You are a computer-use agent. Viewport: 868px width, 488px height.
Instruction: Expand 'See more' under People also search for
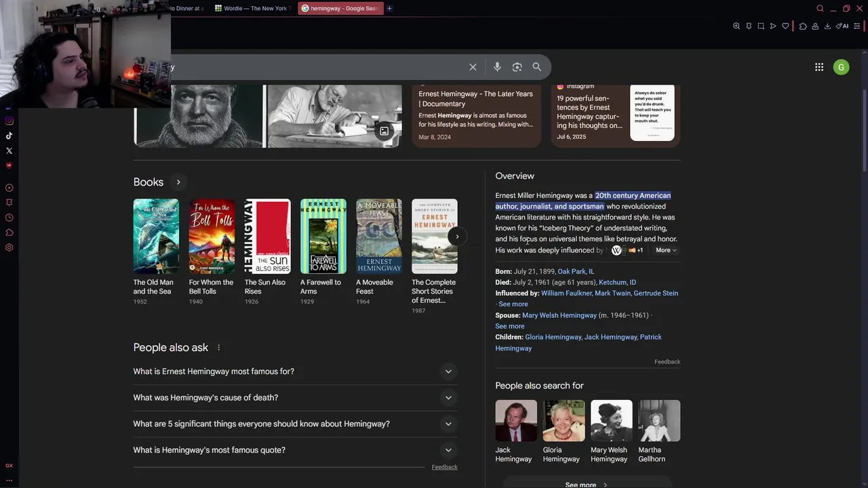[x=587, y=485]
